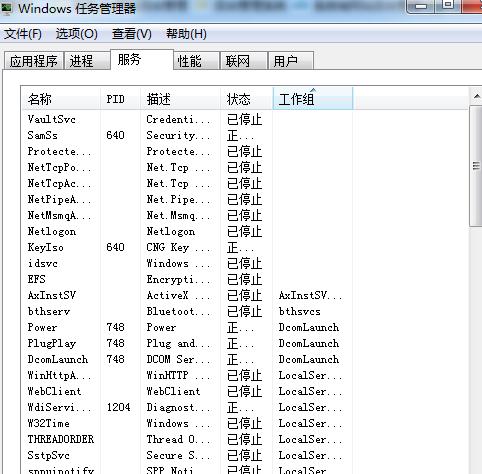Viewport: 482px width, 474px height.
Task: Sort by the 工作组 column header
Action: 313,99
